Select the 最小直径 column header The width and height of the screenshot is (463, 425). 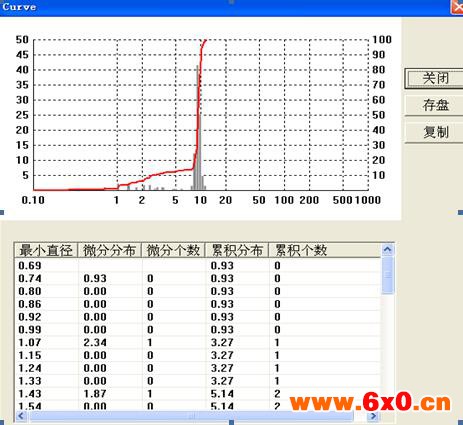tap(46, 250)
